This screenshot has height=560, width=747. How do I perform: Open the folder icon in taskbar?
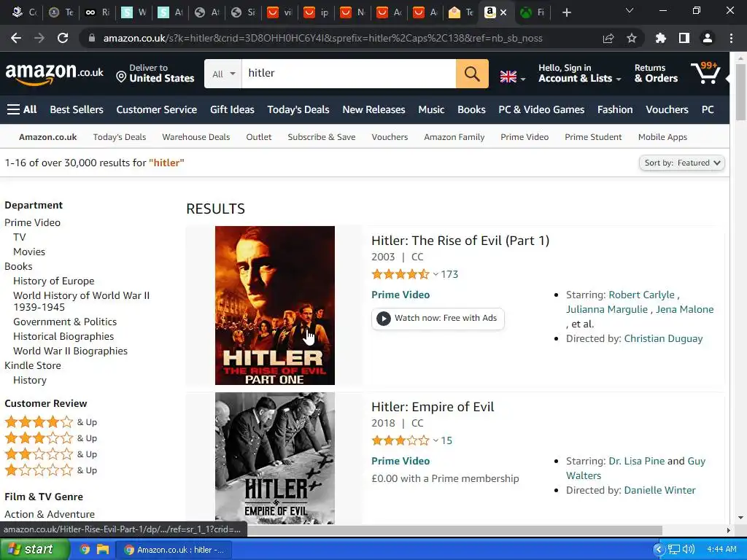[x=103, y=550]
